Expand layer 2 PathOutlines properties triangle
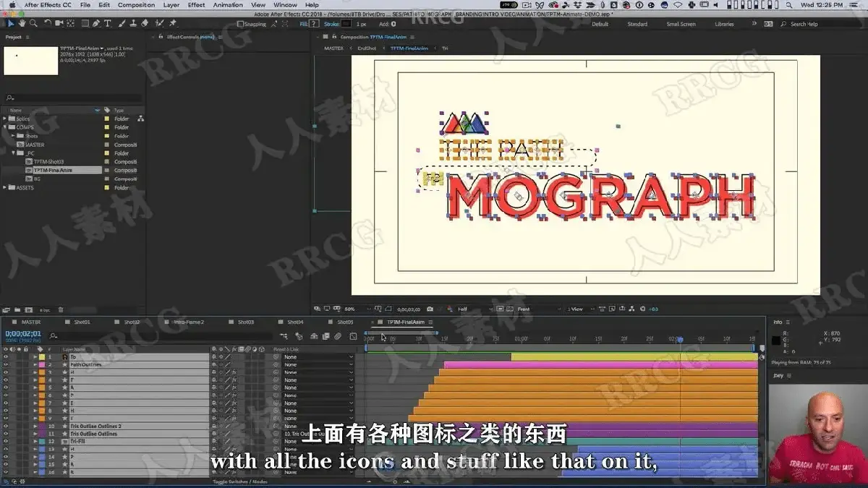The height and width of the screenshot is (488, 868). [35, 364]
